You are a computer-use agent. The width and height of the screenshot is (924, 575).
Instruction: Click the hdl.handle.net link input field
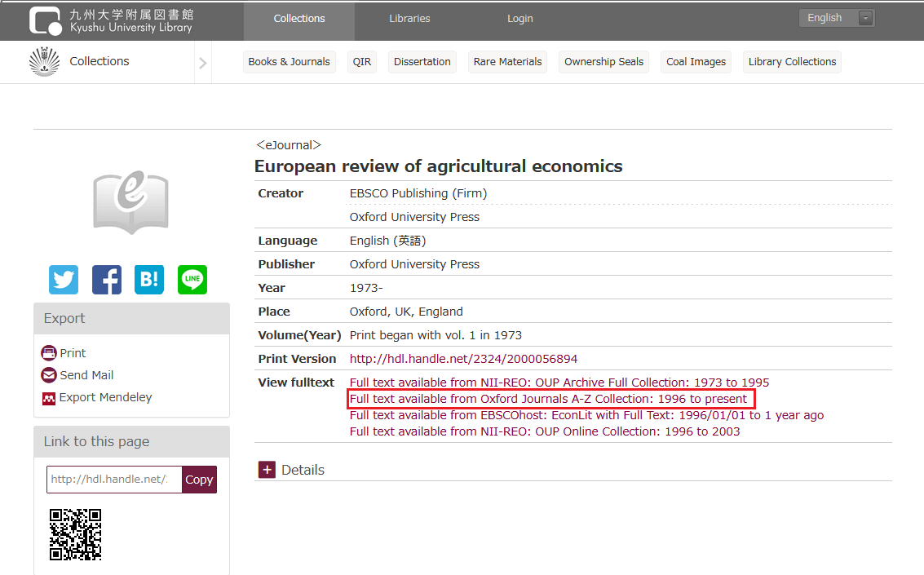click(114, 480)
